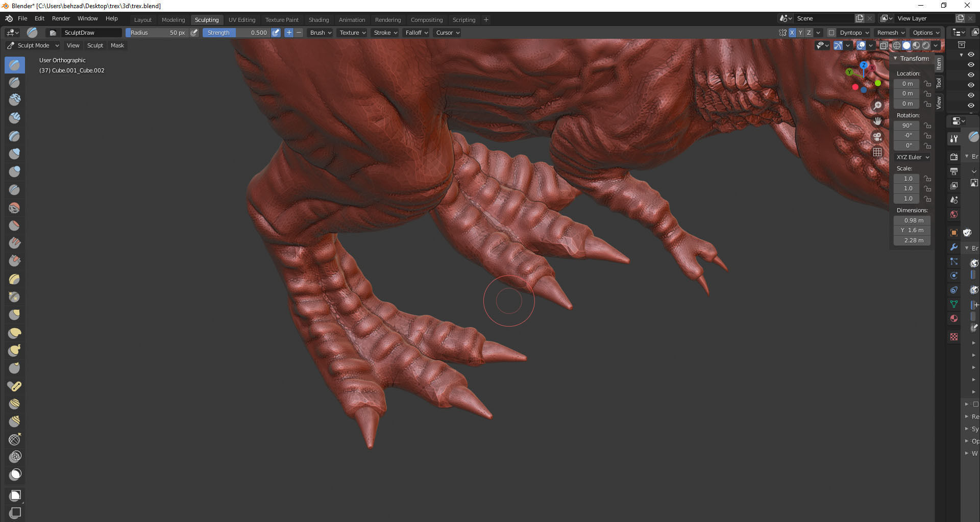Select the Flatten brush tool
980x522 pixels.
pyautogui.click(x=15, y=225)
